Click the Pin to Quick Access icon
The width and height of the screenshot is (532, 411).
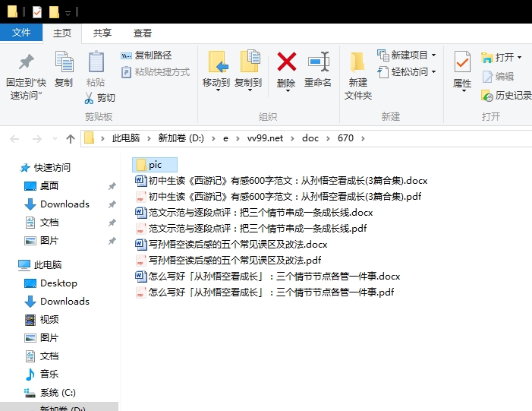point(26,62)
